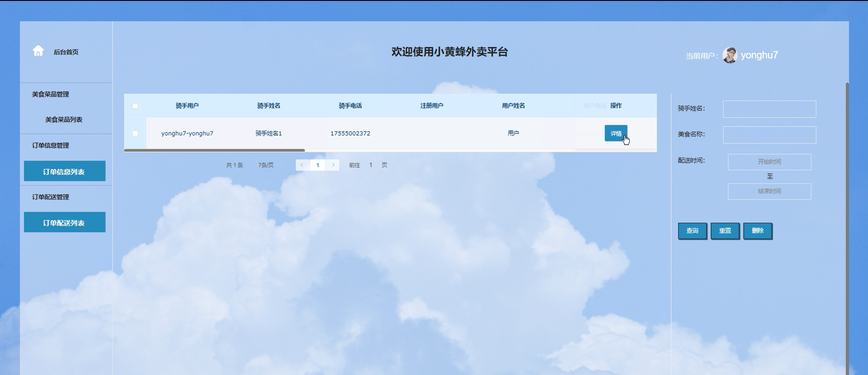The height and width of the screenshot is (375, 868).
Task: Click the 删除 delete button
Action: click(x=757, y=231)
